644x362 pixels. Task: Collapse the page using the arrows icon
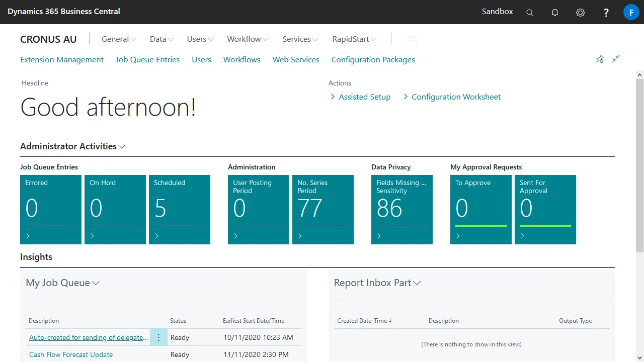(x=616, y=59)
